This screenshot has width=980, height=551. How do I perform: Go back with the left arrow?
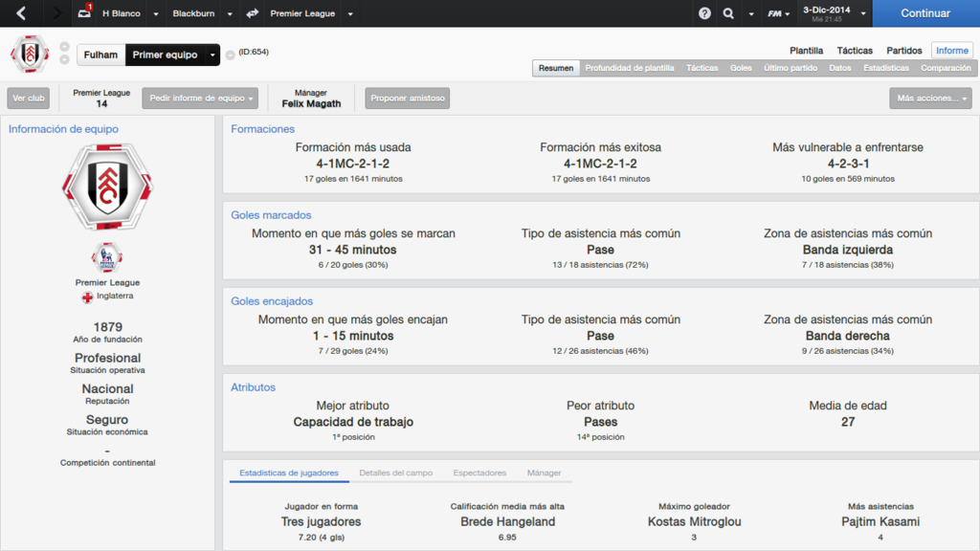21,13
